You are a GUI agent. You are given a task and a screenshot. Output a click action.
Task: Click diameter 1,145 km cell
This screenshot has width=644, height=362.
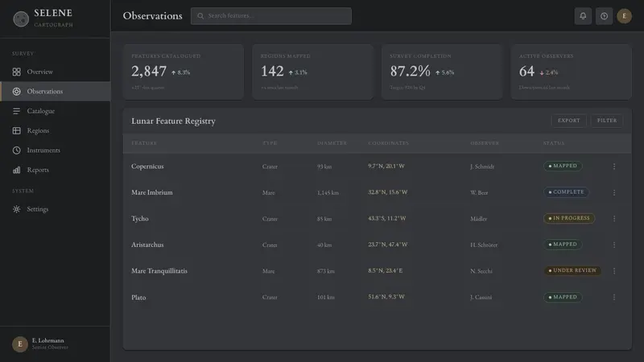pos(328,192)
